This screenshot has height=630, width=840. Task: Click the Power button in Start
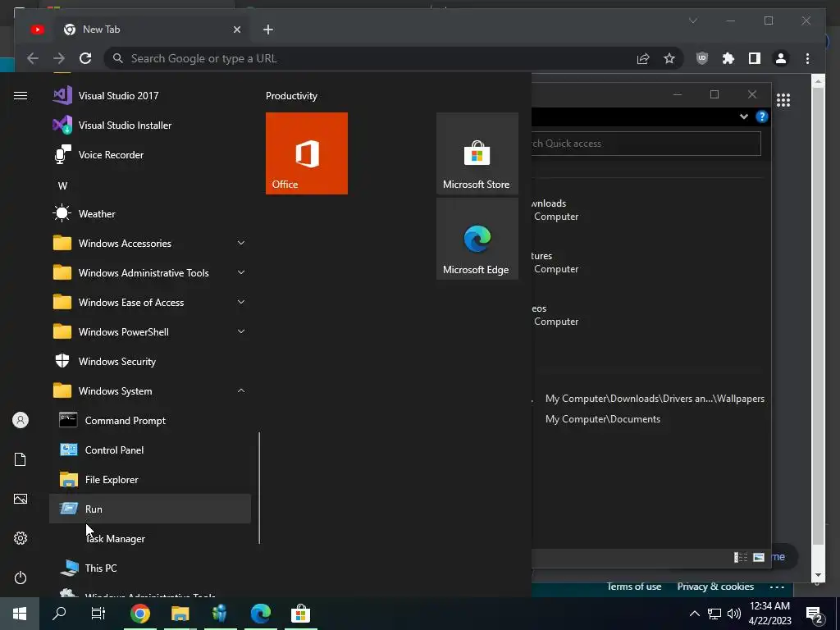click(21, 577)
